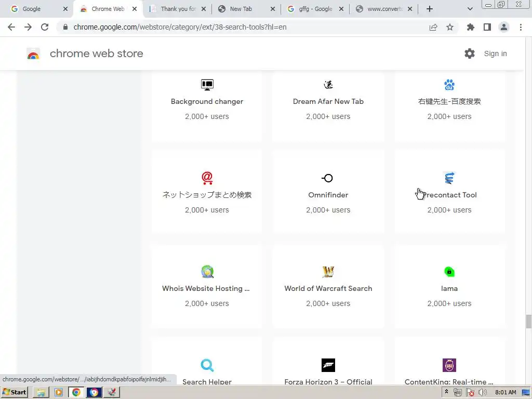Click Sign in link
The image size is (532, 399).
(x=495, y=54)
